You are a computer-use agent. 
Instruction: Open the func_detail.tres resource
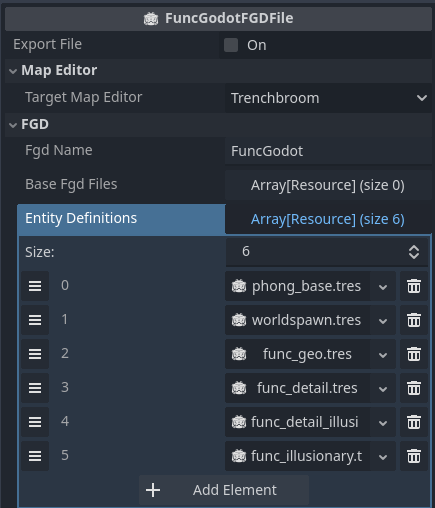click(297, 388)
